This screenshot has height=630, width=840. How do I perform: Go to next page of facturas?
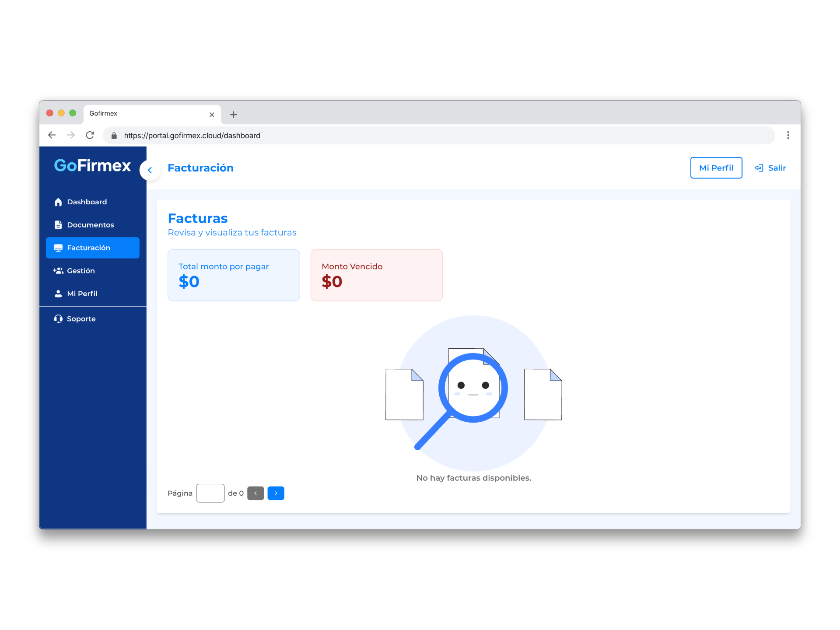pos(276,493)
